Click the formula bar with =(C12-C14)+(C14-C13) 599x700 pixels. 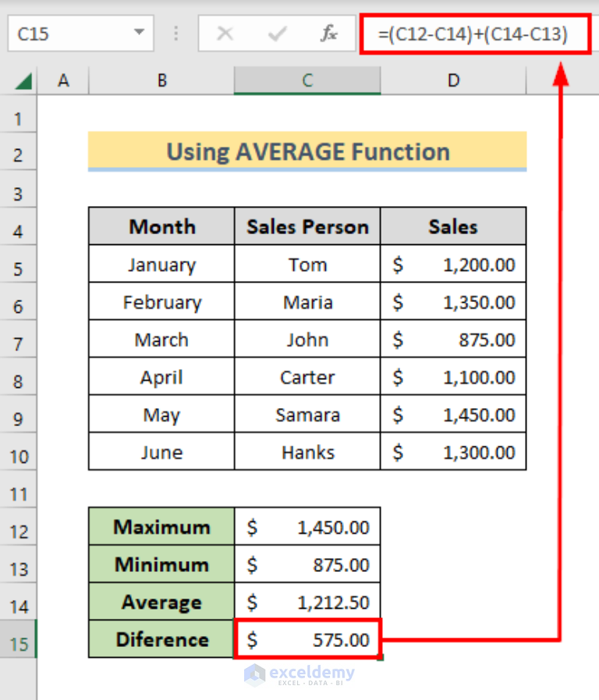pyautogui.click(x=475, y=34)
